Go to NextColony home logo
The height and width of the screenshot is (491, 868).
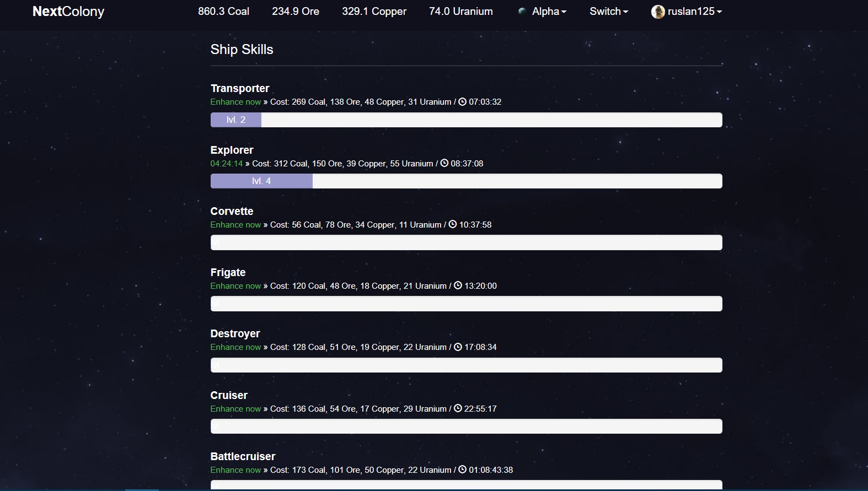pos(68,12)
